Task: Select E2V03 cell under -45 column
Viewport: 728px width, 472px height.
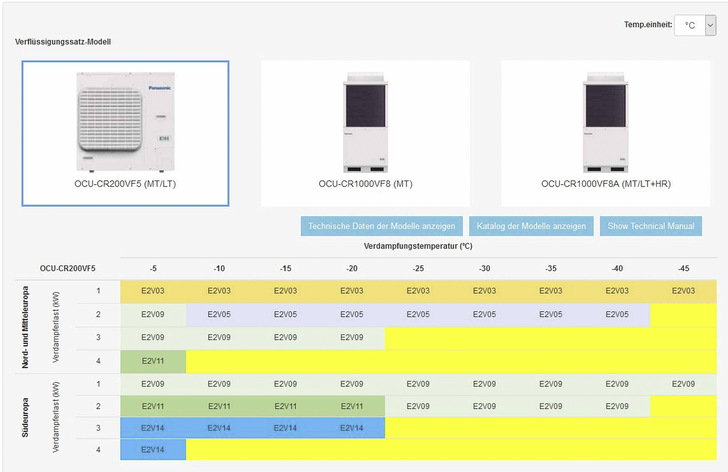Action: (x=683, y=291)
